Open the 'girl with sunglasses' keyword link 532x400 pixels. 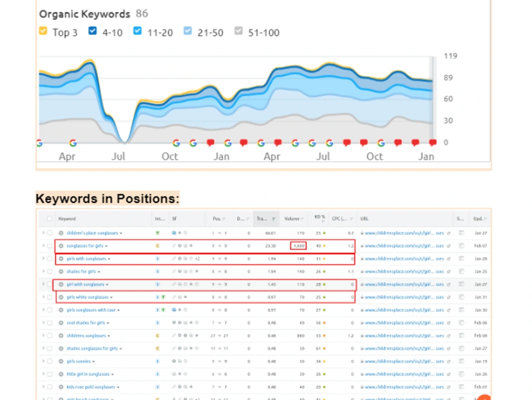pos(85,284)
